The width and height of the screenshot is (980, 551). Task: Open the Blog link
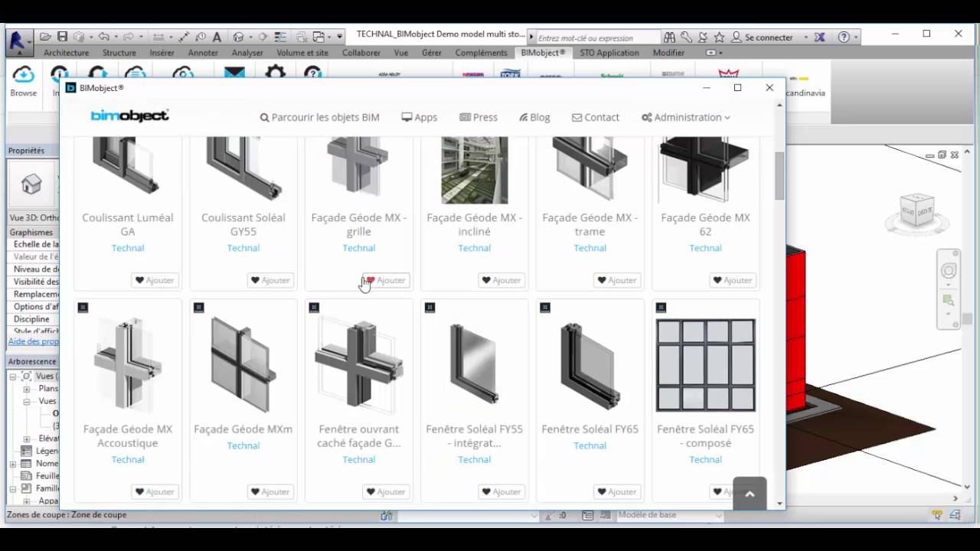534,117
